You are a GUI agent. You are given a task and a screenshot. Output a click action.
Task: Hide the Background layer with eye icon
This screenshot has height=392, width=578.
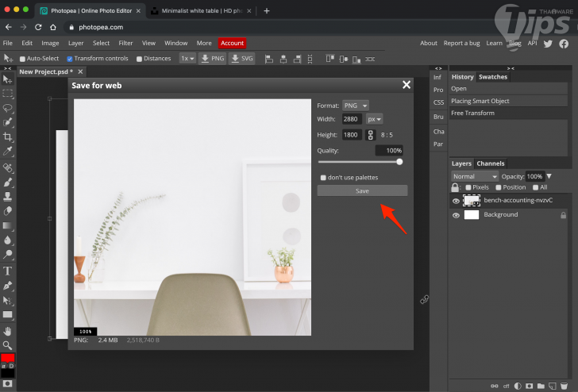(x=456, y=215)
